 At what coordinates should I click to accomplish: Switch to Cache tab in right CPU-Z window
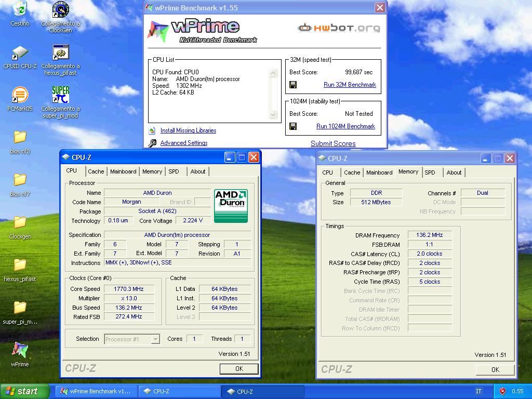[x=352, y=172]
